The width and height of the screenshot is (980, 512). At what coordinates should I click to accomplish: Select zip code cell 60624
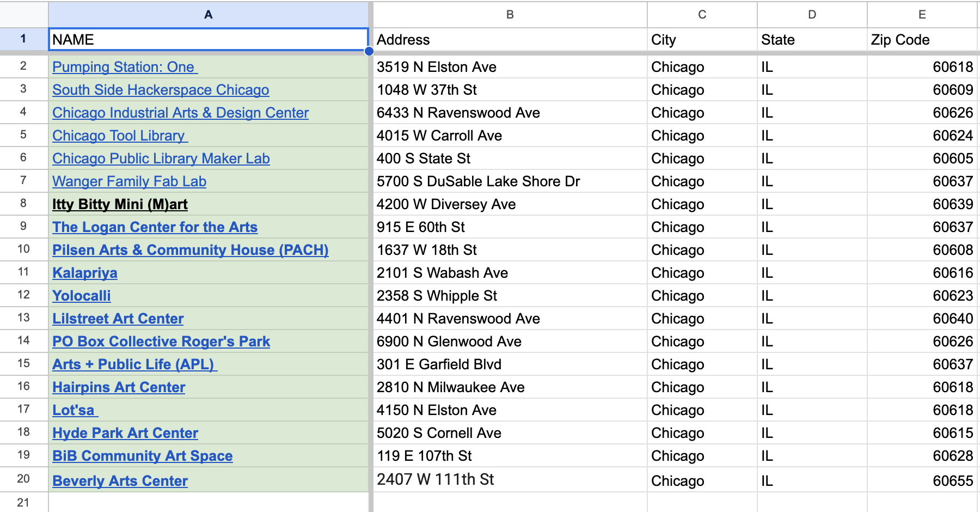point(922,136)
